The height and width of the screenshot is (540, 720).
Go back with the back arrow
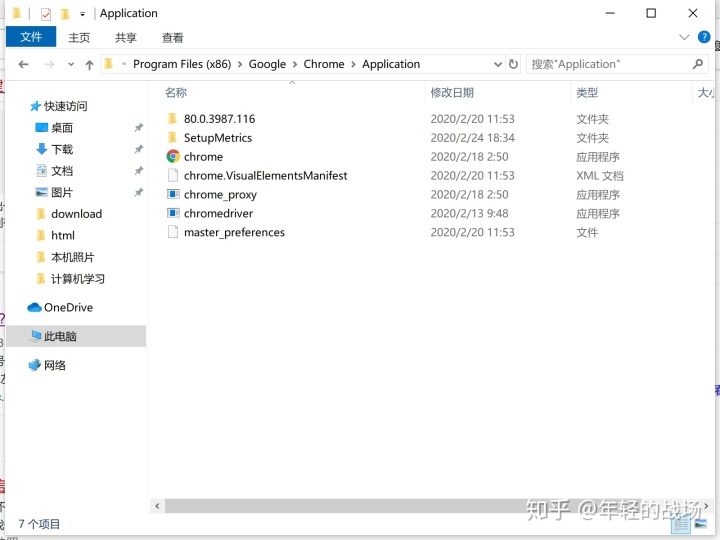[x=23, y=64]
